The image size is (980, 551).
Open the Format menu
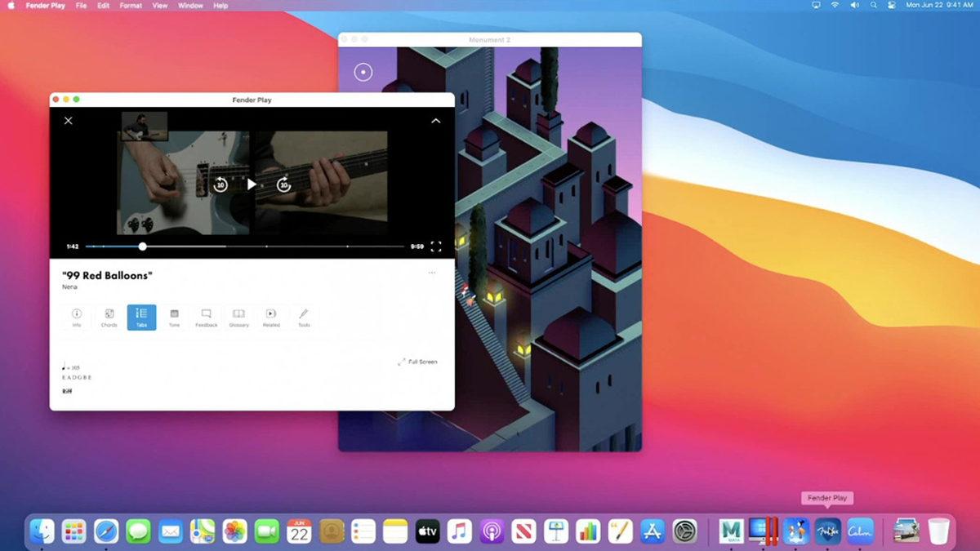(130, 6)
